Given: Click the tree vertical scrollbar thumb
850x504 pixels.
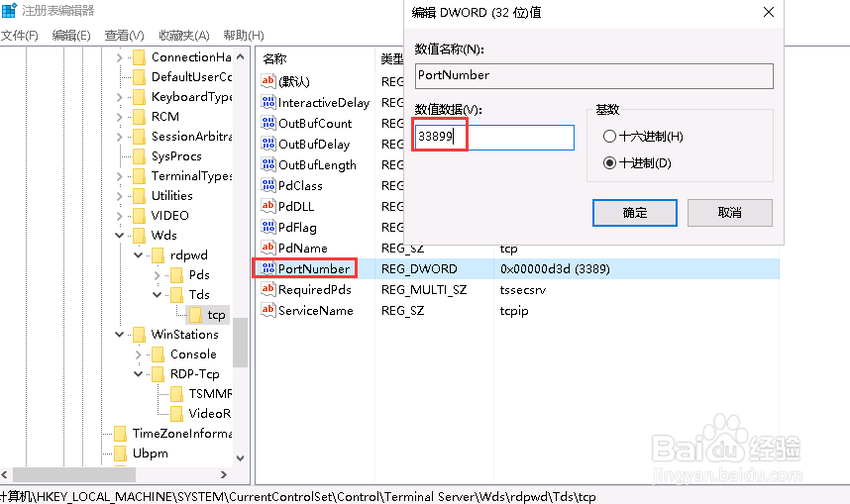Looking at the screenshot, I should point(240,343).
